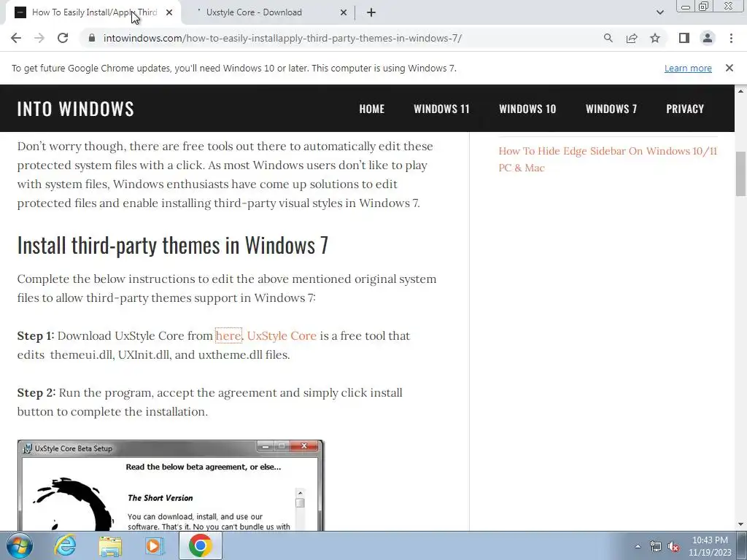Viewport: 747px width, 560px height.
Task: Open the PRIVACY menu item
Action: 685,109
